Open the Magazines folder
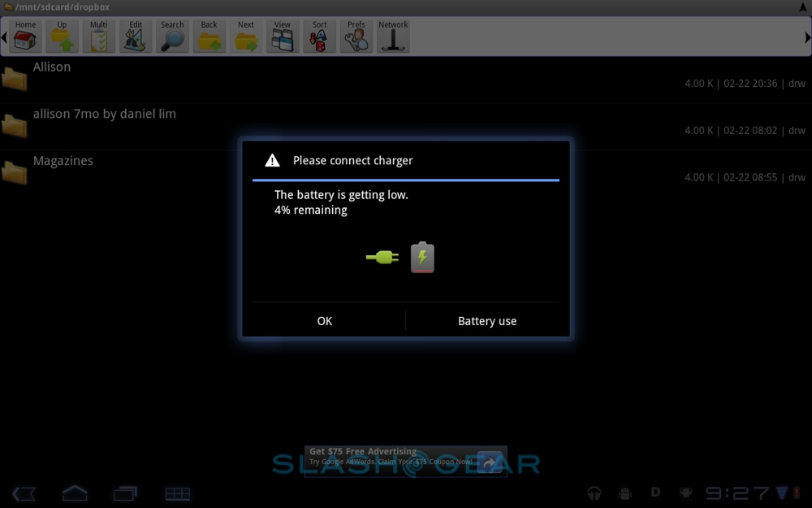Viewport: 812px width, 508px height. [x=406, y=174]
